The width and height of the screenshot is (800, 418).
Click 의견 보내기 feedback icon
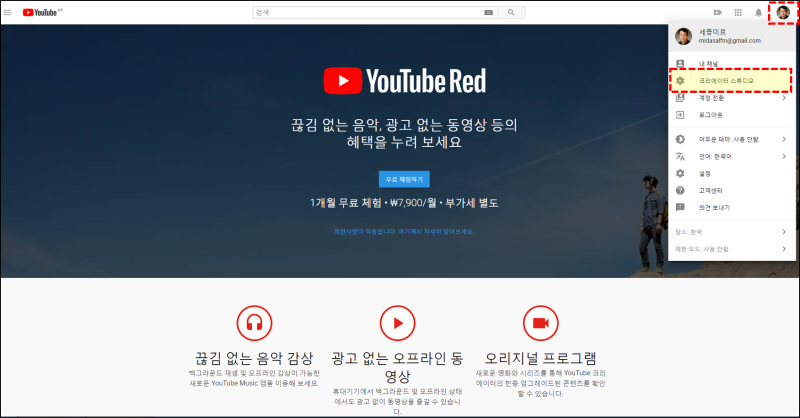tap(680, 207)
